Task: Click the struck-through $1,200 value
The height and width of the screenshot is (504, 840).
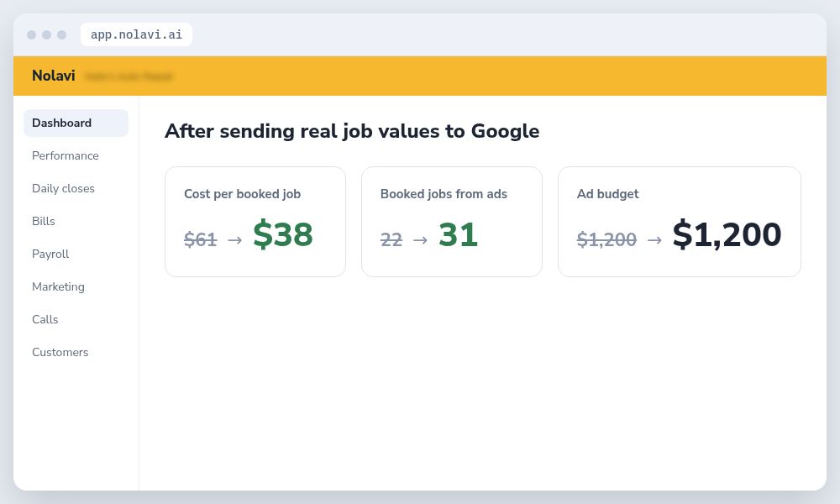Action: coord(606,239)
